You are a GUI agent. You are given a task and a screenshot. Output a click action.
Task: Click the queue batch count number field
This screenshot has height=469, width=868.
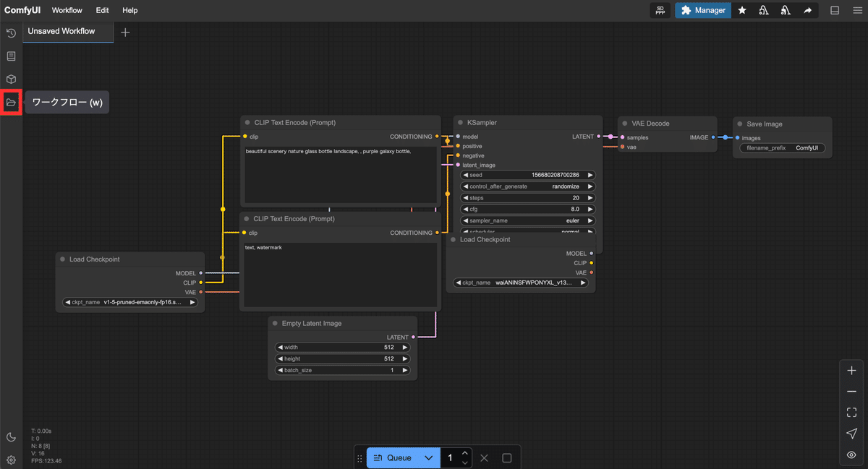[451, 458]
